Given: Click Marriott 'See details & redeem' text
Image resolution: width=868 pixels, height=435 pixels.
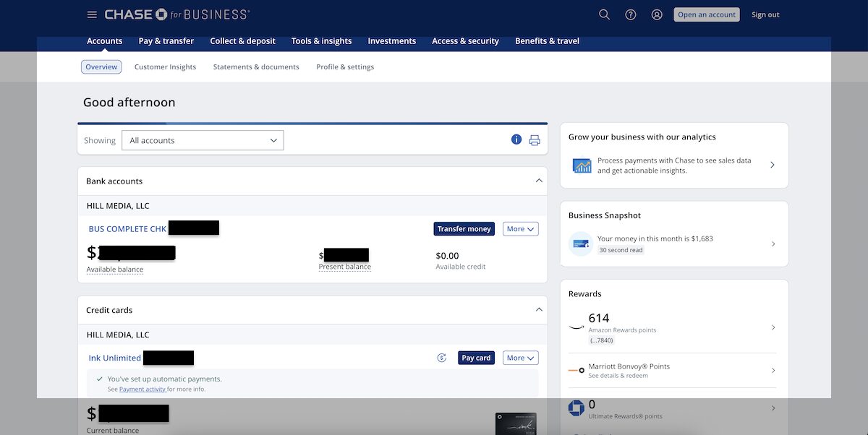Looking at the screenshot, I should [x=618, y=376].
